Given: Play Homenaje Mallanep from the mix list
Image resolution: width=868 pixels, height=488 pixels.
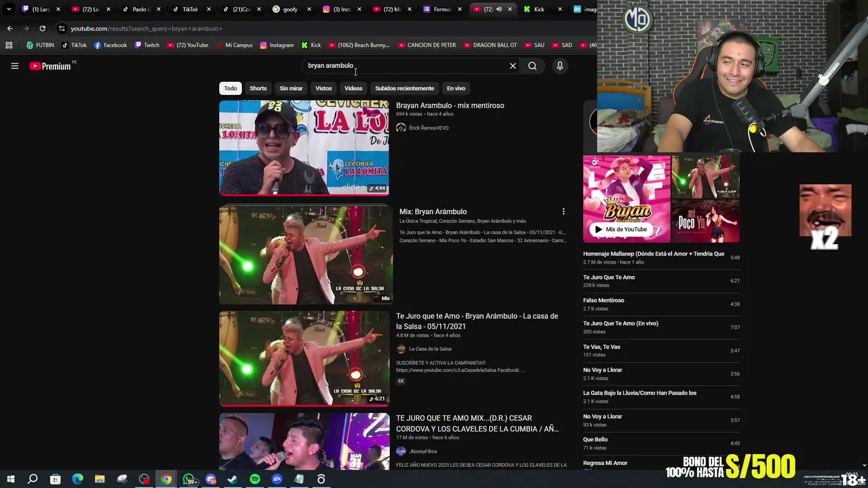Looking at the screenshot, I should [661, 258].
